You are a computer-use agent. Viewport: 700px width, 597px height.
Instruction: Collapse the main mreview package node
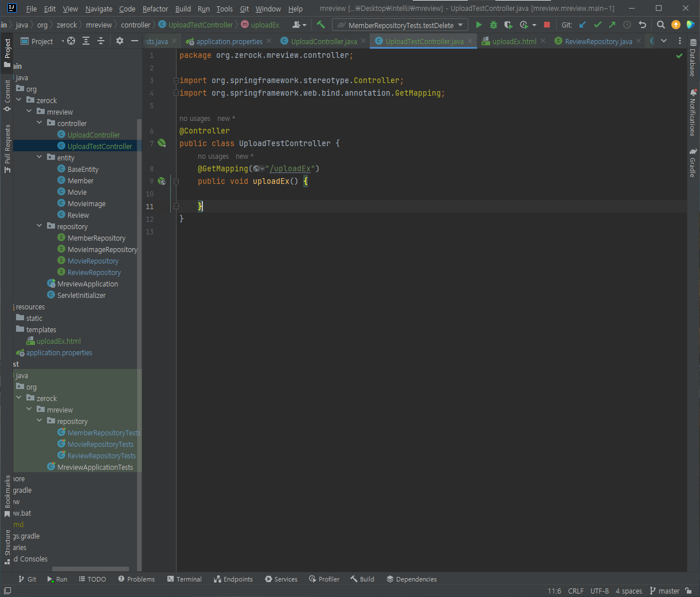(29, 111)
